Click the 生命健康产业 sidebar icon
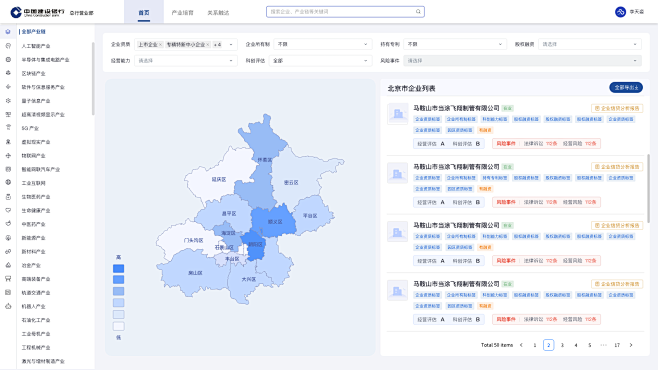The image size is (658, 370). [x=8, y=210]
